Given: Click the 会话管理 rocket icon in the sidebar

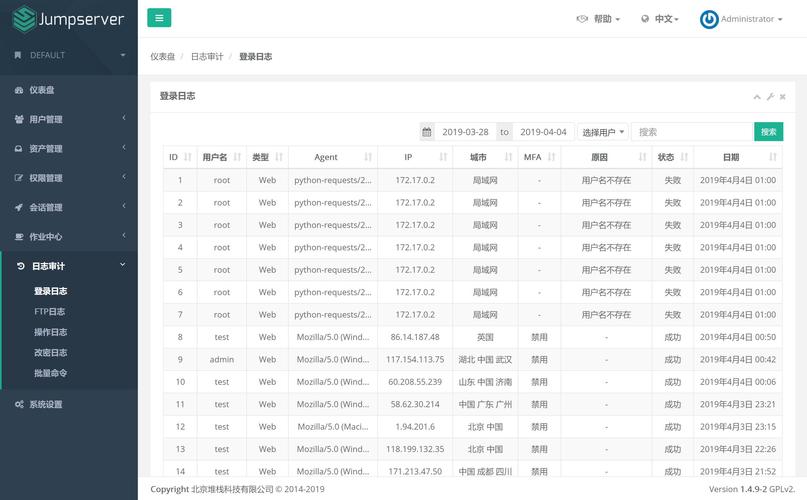Looking at the screenshot, I should 19,208.
